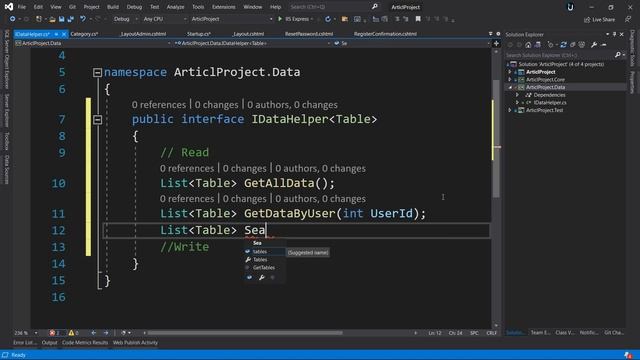Click the Switch Views icon in Solution Explorer
Viewport: 640px width, 360px height.
point(538,45)
